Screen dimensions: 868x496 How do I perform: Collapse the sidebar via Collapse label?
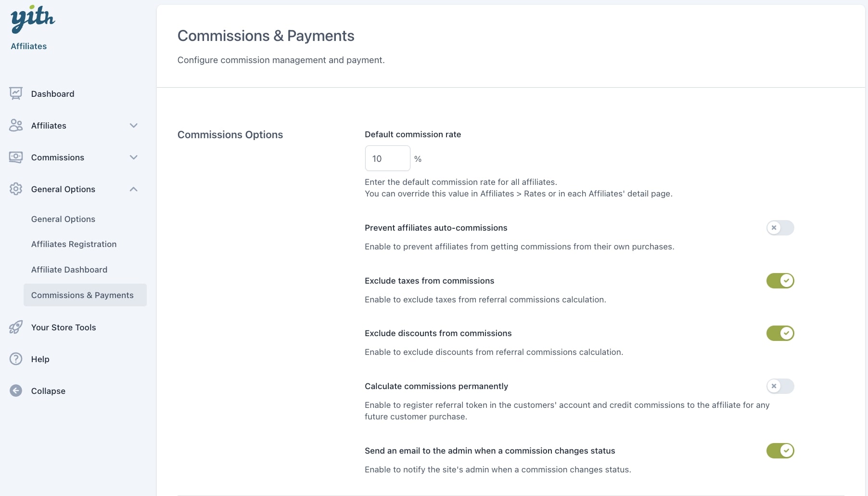48,391
